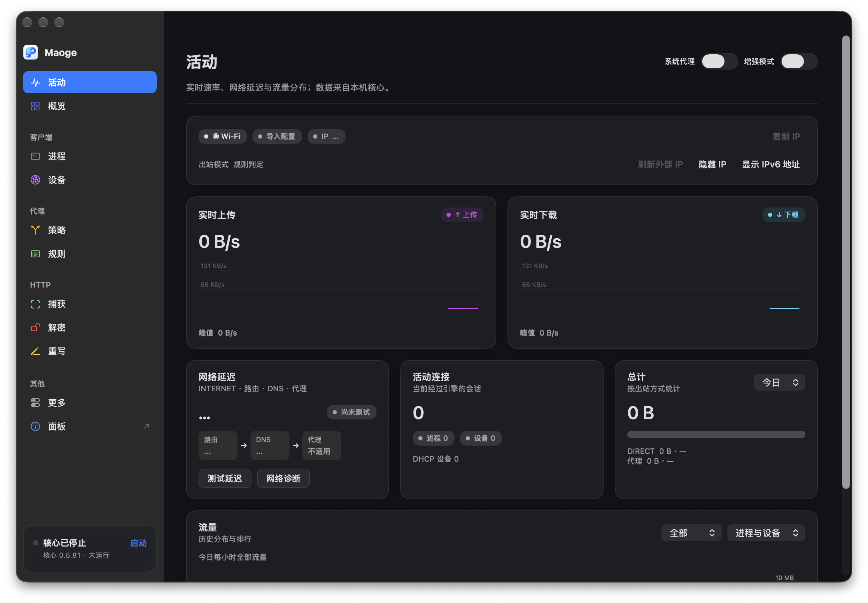Click the 网络诊断 button

[283, 478]
